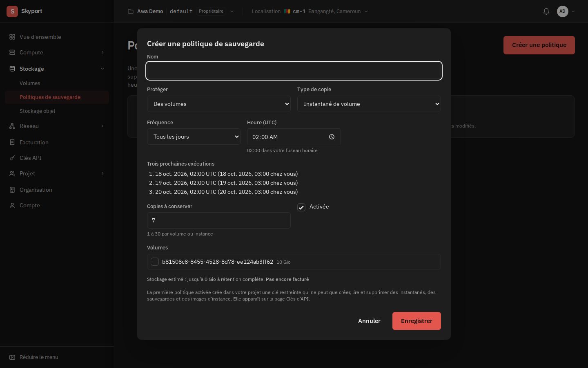The width and height of the screenshot is (588, 368).
Task: Click the Annuler button
Action: pos(369,321)
